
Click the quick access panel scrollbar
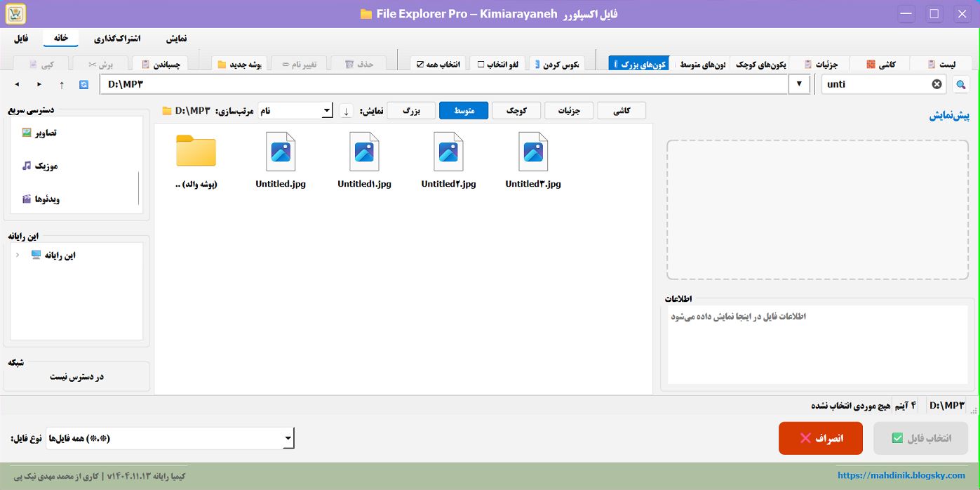[x=139, y=187]
